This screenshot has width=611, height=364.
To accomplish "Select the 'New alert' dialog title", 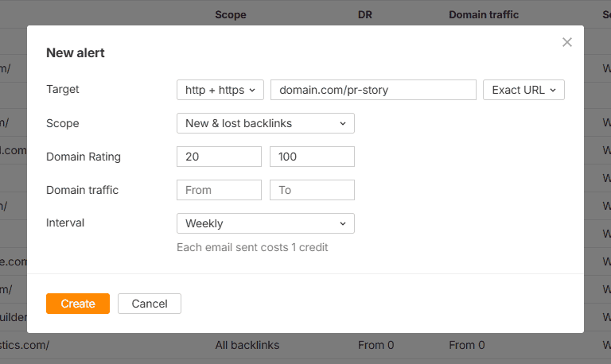I will [76, 53].
